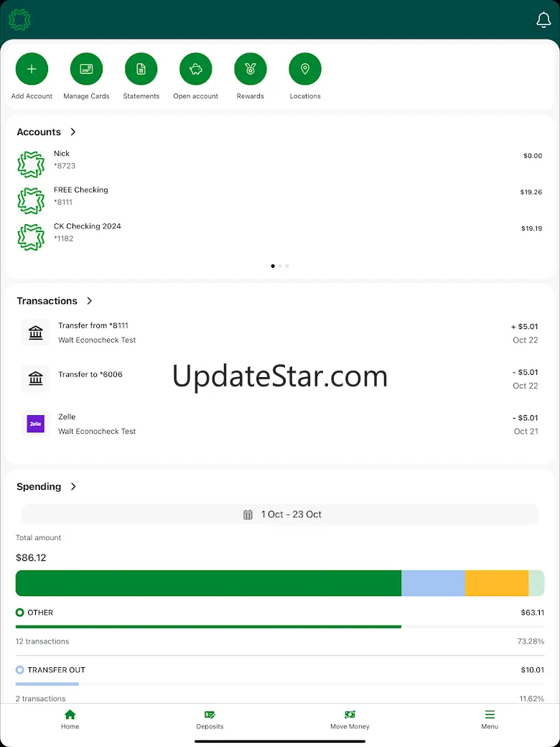Tap the Open account piggy bank icon
This screenshot has height=747, width=560.
pos(196,69)
